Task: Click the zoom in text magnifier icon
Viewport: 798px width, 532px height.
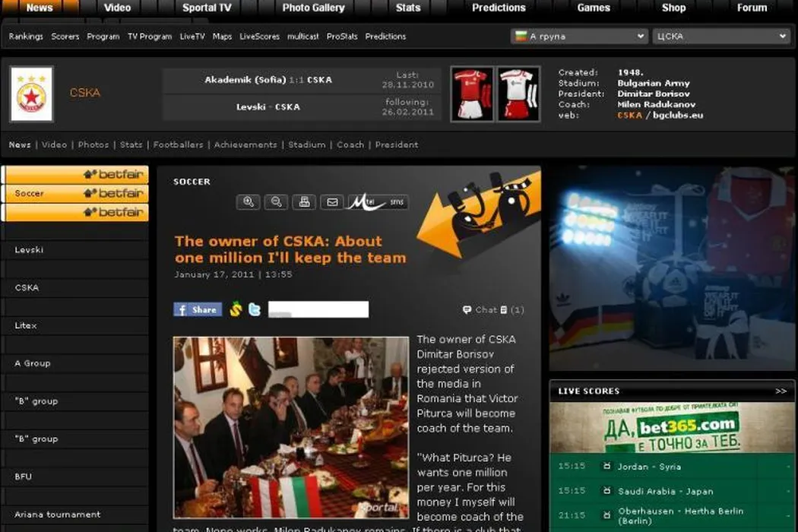Action: tap(248, 201)
